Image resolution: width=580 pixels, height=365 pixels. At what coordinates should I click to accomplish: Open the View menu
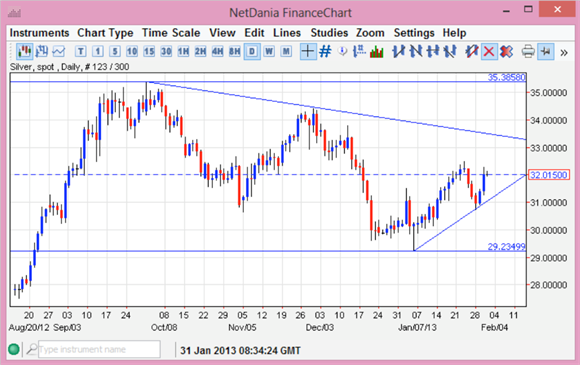[x=222, y=33]
